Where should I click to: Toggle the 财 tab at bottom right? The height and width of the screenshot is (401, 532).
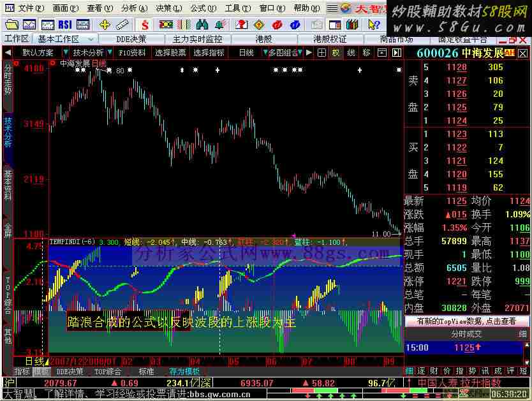click(434, 371)
